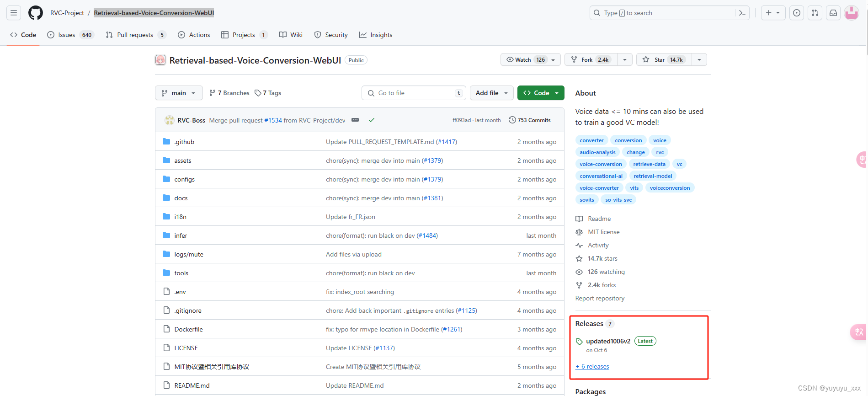Open notifications inbox icon
868x396 pixels.
click(833, 13)
